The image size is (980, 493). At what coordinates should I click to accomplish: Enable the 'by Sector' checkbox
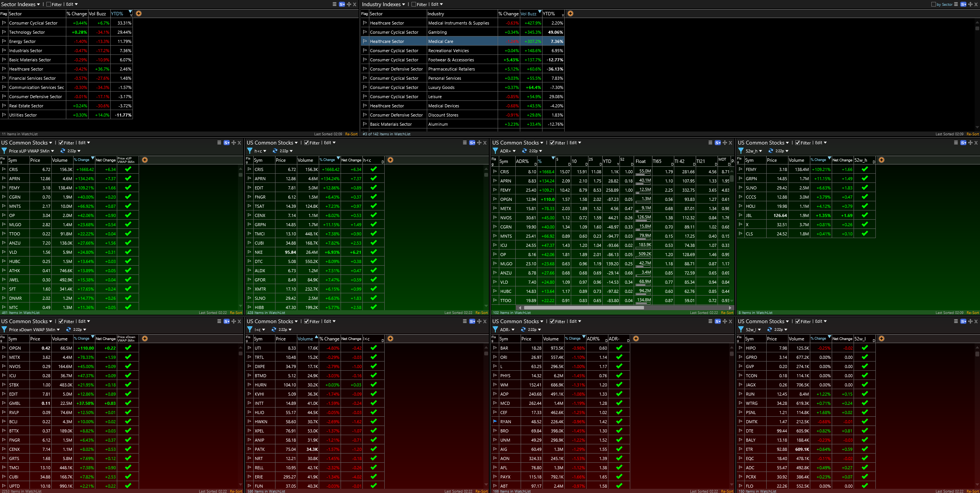click(x=933, y=4)
